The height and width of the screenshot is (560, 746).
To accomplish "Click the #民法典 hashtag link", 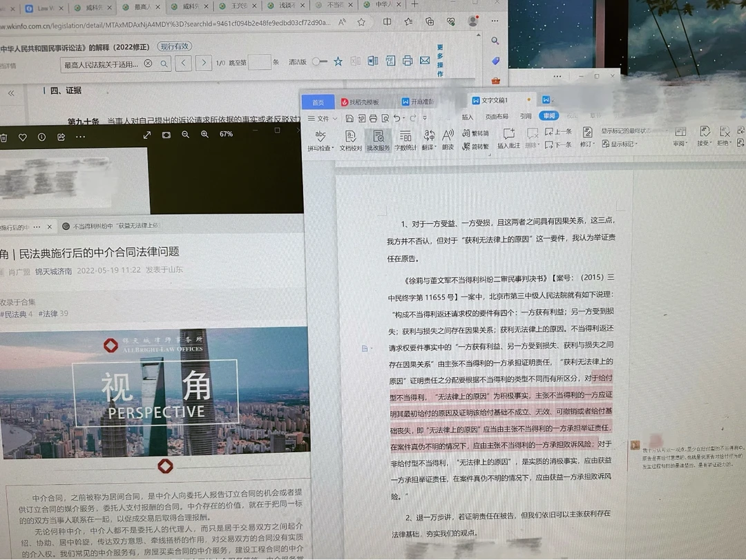I will coord(16,314).
